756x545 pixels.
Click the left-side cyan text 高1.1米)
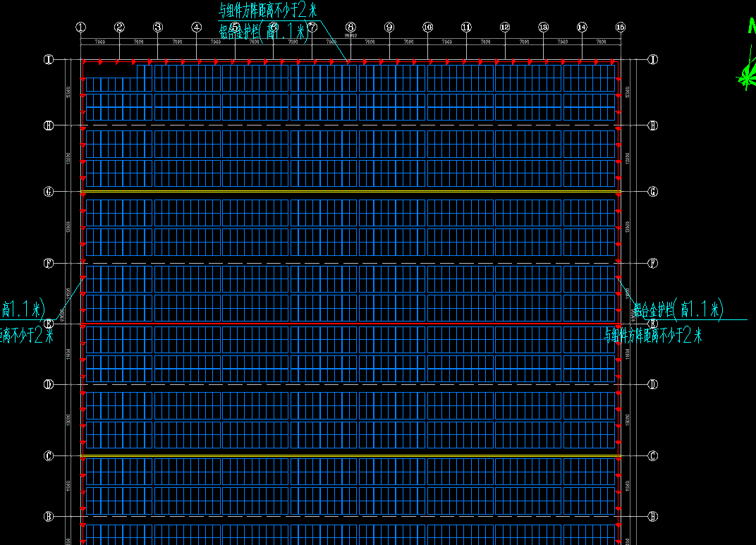coord(23,309)
